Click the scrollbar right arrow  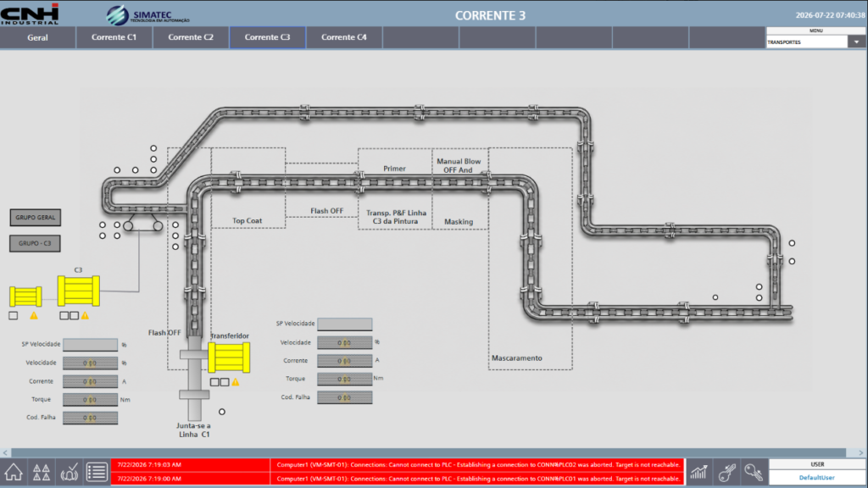861,452
